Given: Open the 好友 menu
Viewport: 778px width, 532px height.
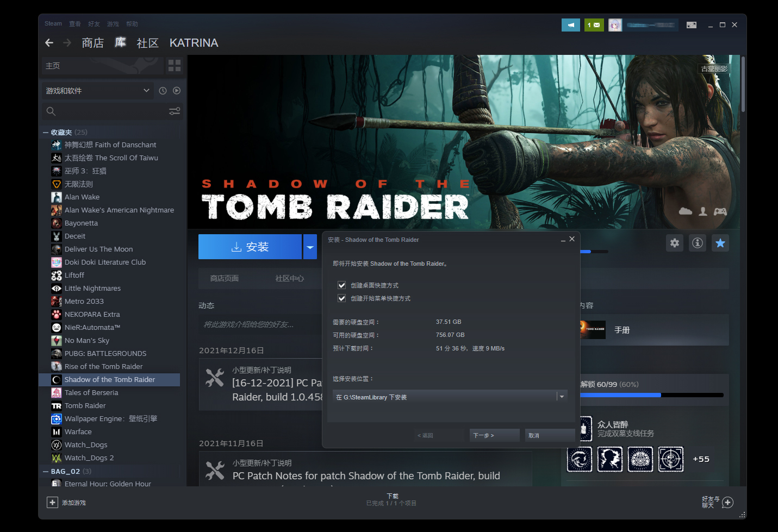Looking at the screenshot, I should [94, 24].
